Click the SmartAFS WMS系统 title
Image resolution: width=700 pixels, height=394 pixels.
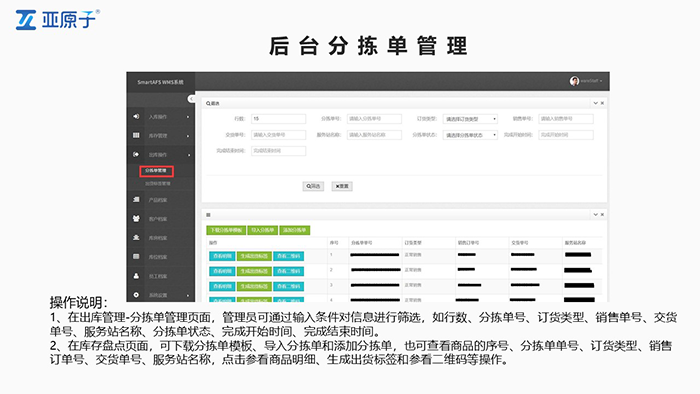pyautogui.click(x=160, y=82)
